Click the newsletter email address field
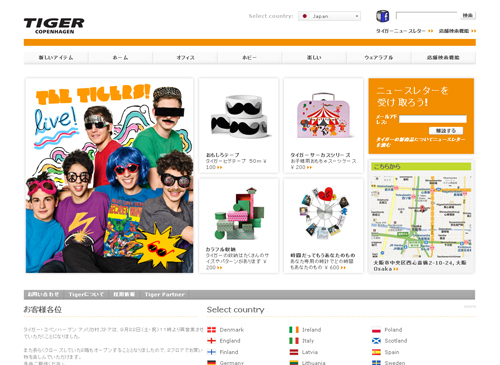Screen dimensions: 500x365 pyautogui.click(x=433, y=119)
